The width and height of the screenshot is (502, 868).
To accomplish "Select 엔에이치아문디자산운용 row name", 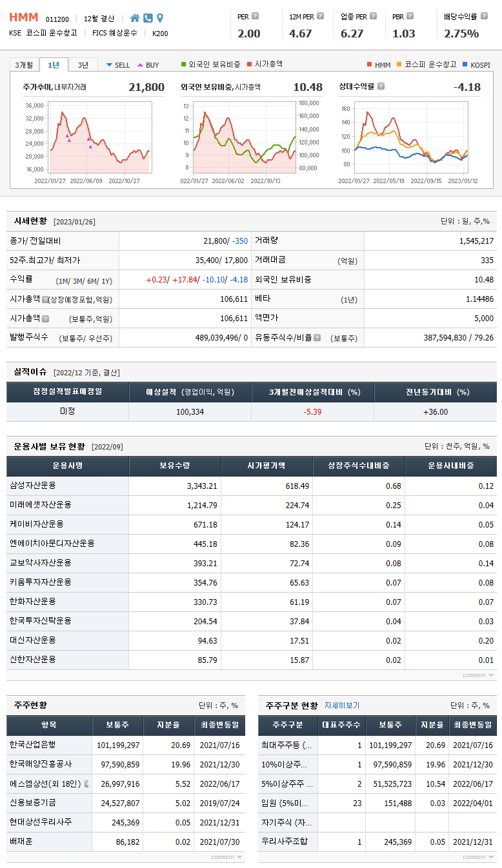I will click(x=52, y=544).
